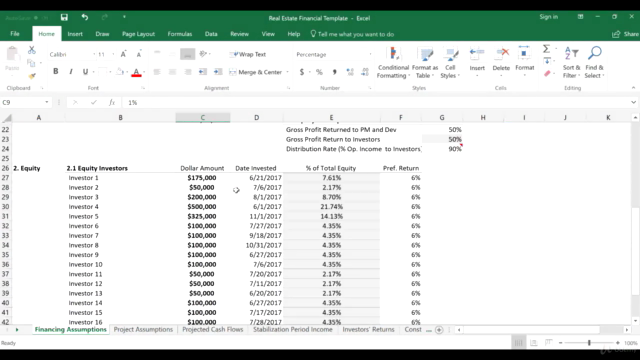640x360 pixels.
Task: Switch to Review tab
Action: coord(239,34)
